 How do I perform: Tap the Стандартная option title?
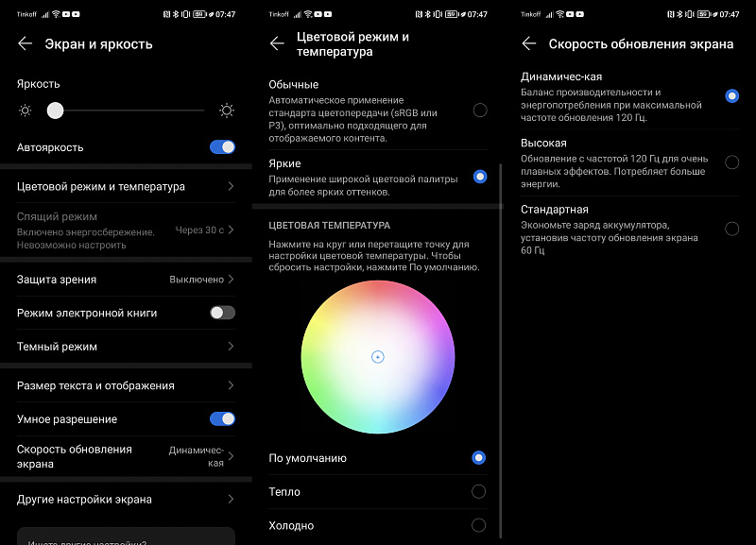[555, 210]
